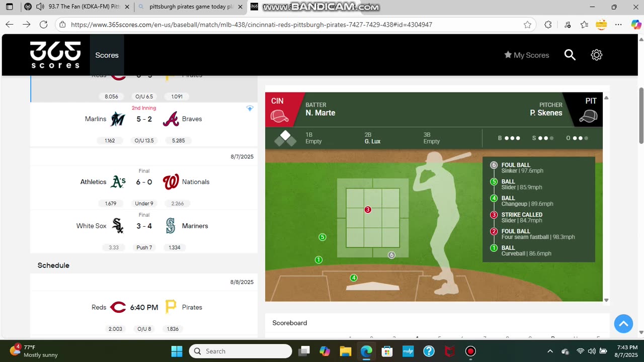Click the base runners diamond icon
This screenshot has width=644, height=362.
pyautogui.click(x=285, y=138)
